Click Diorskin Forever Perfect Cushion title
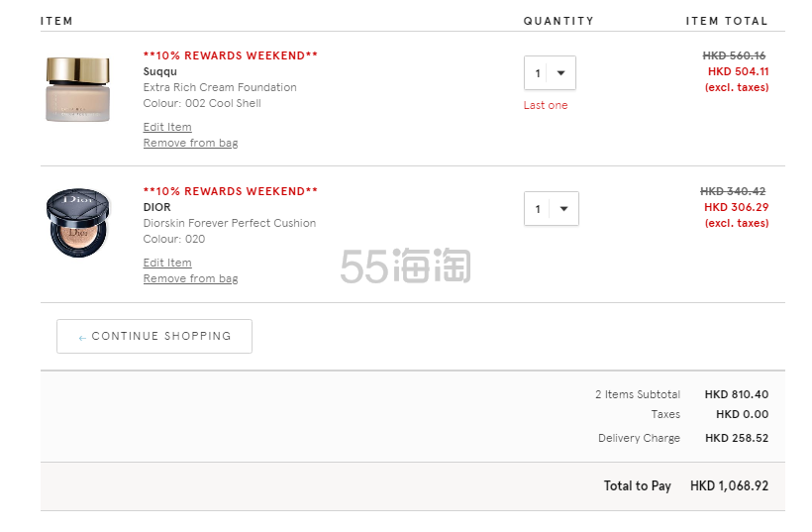The height and width of the screenshot is (532, 812). pyautogui.click(x=230, y=223)
